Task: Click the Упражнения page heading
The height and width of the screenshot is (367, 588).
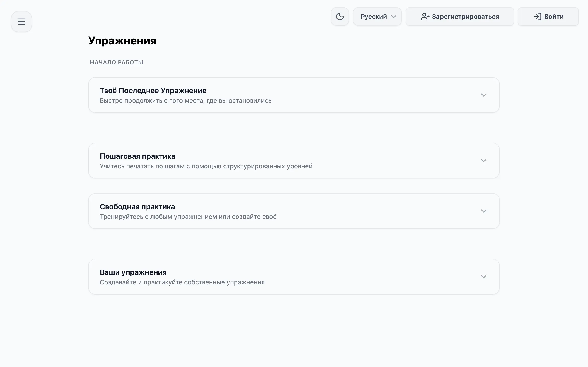Action: 122,41
